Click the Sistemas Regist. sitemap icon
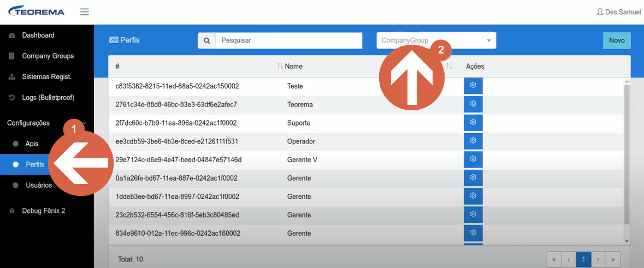This screenshot has height=268, width=644. pyautogui.click(x=12, y=77)
